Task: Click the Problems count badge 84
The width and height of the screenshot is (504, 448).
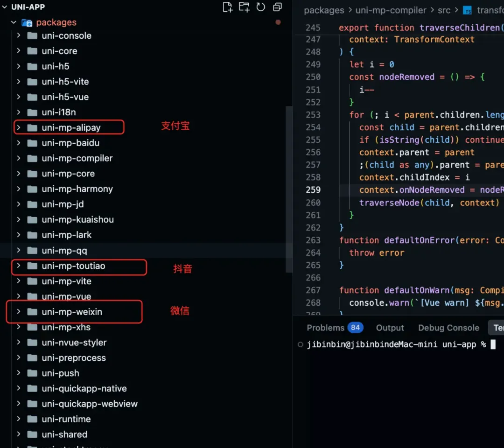Action: point(355,328)
